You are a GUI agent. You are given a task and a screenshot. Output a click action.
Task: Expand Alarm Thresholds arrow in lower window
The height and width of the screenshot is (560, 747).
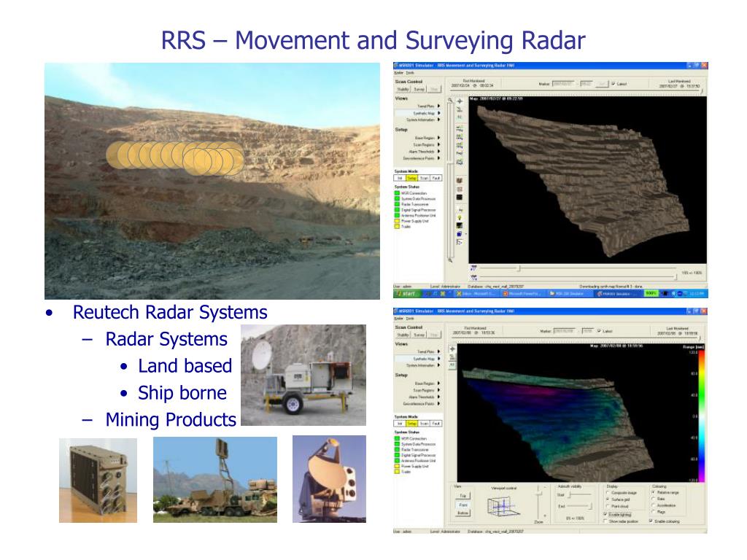438,397
